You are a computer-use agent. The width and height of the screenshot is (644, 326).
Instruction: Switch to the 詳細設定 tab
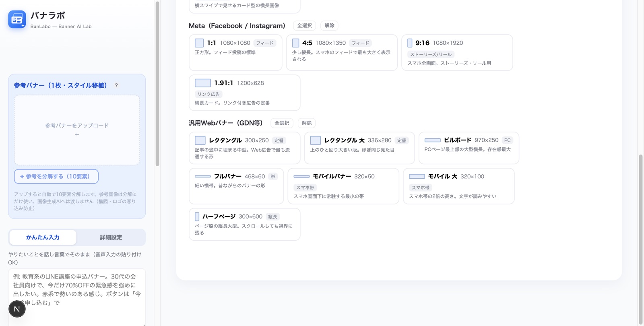point(111,237)
